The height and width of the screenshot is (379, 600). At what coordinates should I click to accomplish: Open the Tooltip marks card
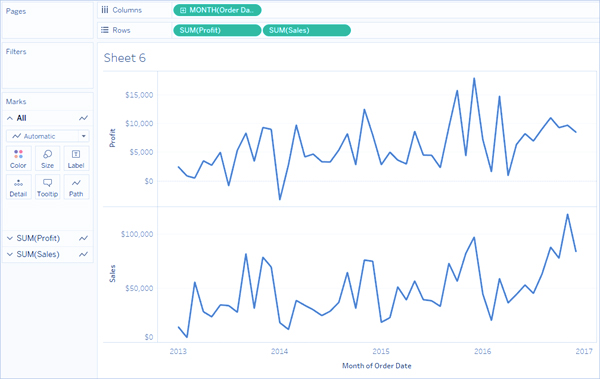click(47, 187)
